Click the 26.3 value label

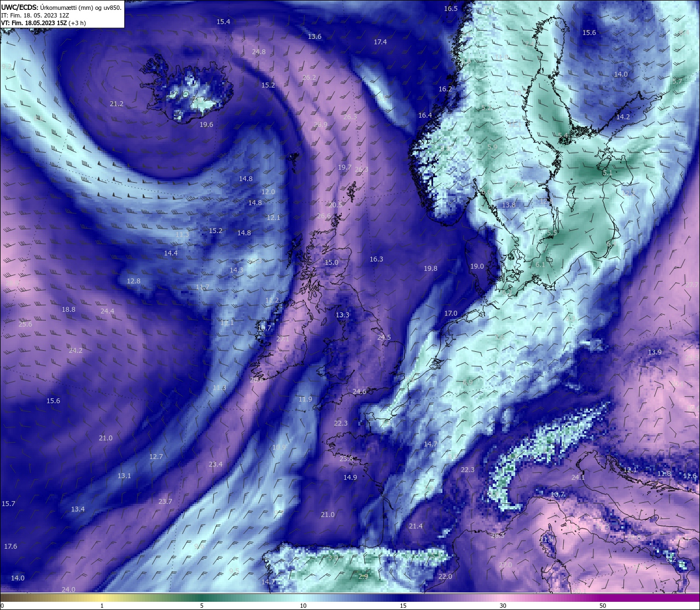[x=350, y=117]
